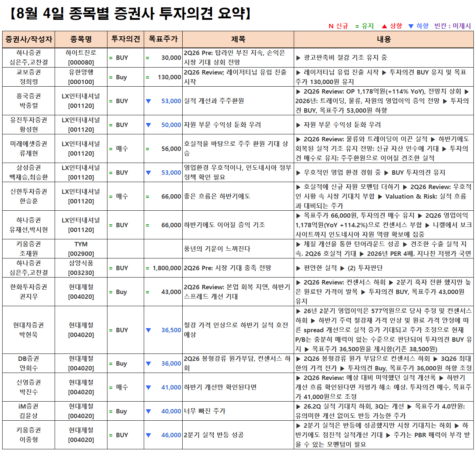Select the title '2Q26 봉형강류 원가부담, 컨센서스 하회'
The height and width of the screenshot is (453, 476).
click(x=237, y=363)
